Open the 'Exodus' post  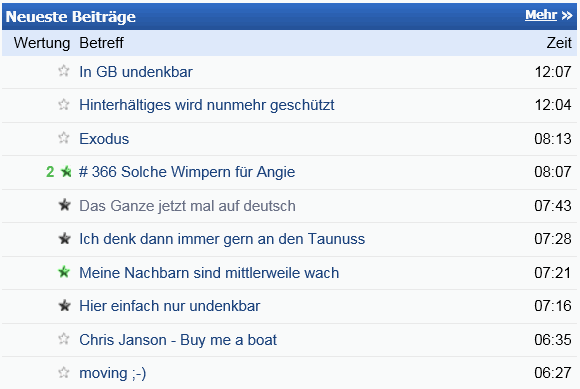104,139
